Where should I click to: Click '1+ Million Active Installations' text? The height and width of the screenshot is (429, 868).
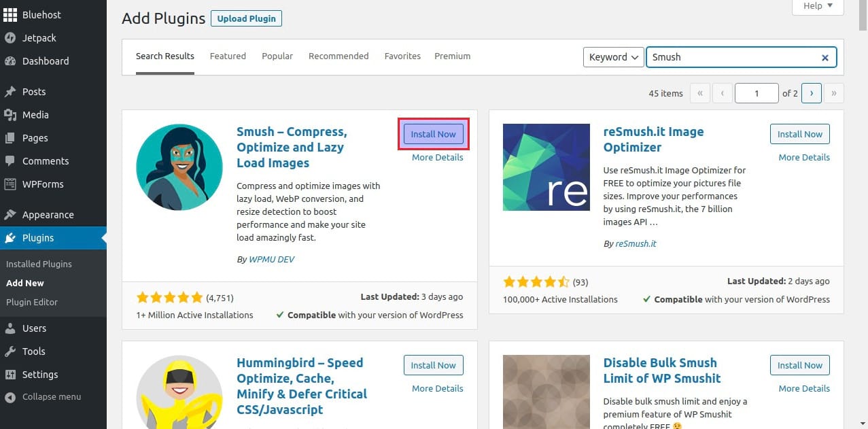coord(194,315)
